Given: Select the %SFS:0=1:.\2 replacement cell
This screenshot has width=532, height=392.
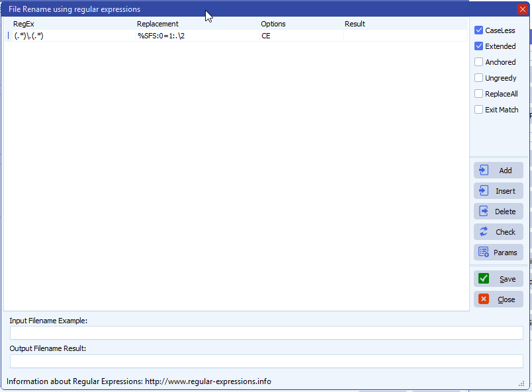Looking at the screenshot, I should click(198, 36).
